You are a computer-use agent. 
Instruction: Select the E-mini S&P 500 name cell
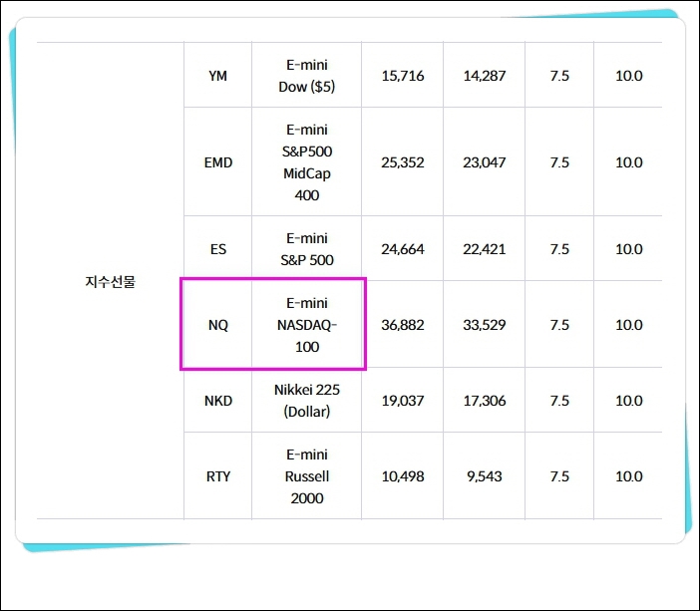(307, 248)
